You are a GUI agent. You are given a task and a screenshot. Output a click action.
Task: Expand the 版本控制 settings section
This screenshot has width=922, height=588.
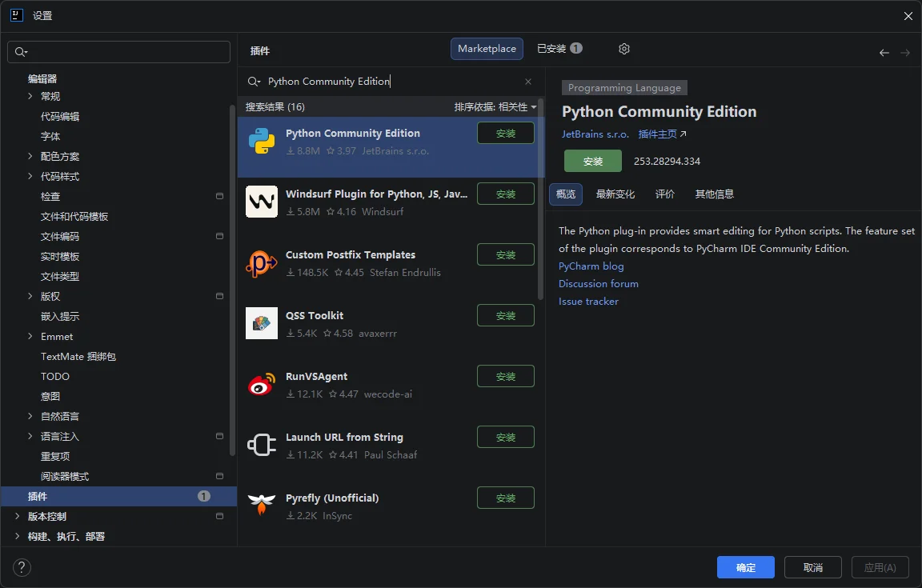(18, 516)
